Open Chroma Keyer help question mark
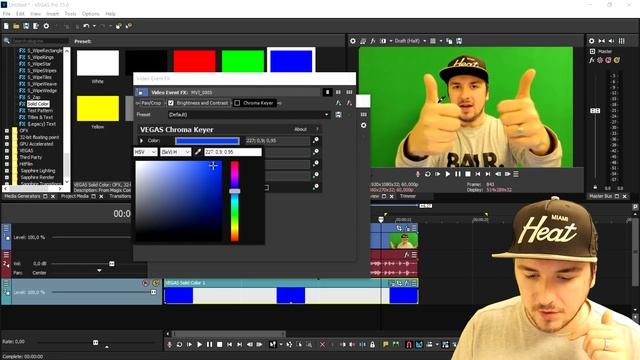 click(317, 129)
